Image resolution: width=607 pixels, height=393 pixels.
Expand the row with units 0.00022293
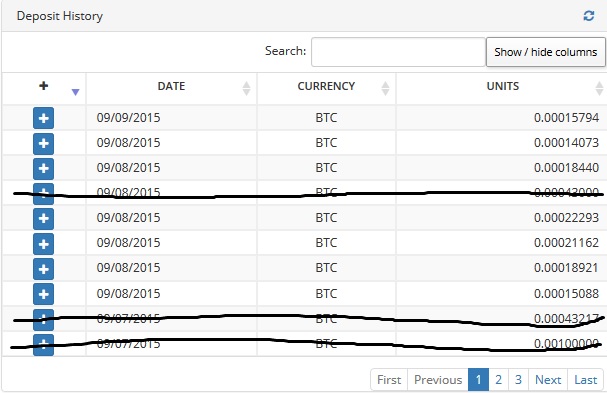pyautogui.click(x=43, y=218)
